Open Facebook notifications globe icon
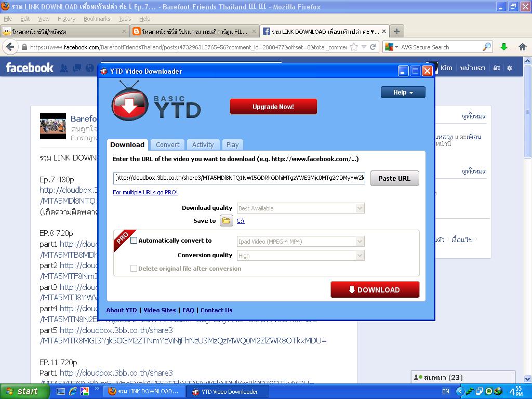Viewport: 532px width, 399px height. tap(89, 68)
